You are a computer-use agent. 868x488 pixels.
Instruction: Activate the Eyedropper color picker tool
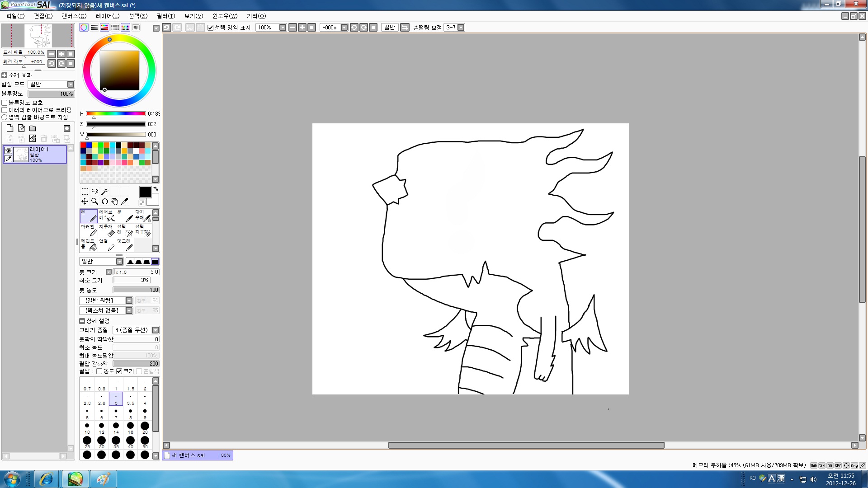click(x=125, y=202)
